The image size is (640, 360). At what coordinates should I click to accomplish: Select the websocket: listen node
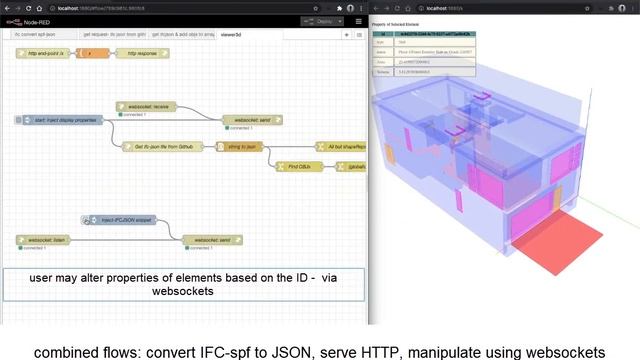43,240
